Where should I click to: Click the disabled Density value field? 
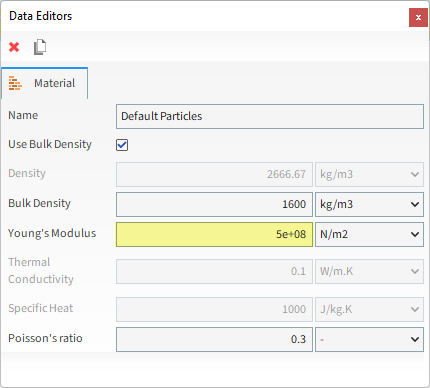pos(214,174)
